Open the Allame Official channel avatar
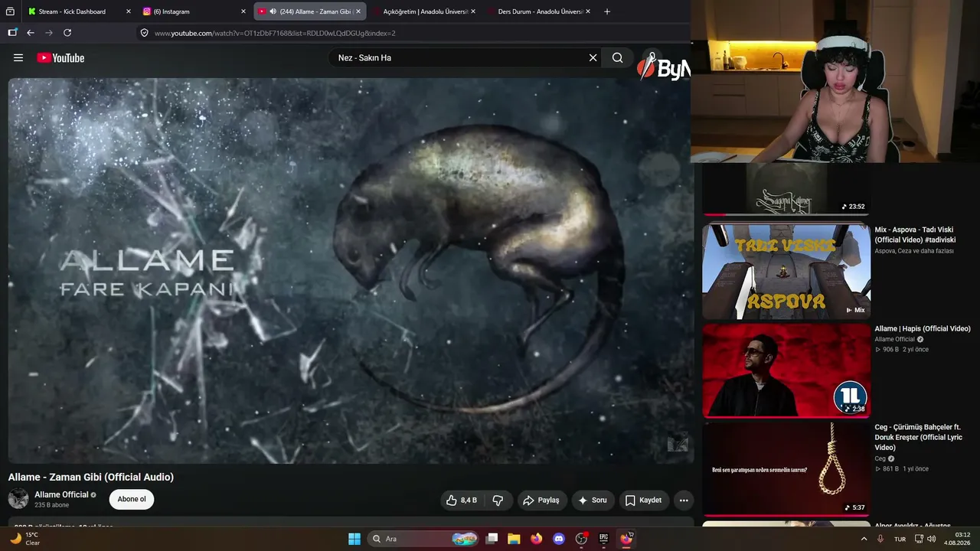Viewport: 980px width, 551px height. (18, 499)
